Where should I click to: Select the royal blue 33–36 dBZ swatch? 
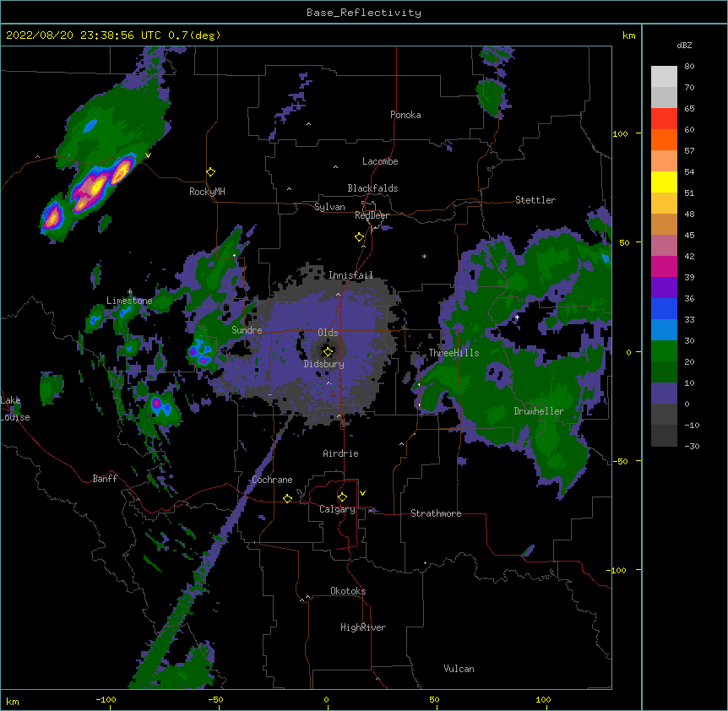[x=664, y=308]
